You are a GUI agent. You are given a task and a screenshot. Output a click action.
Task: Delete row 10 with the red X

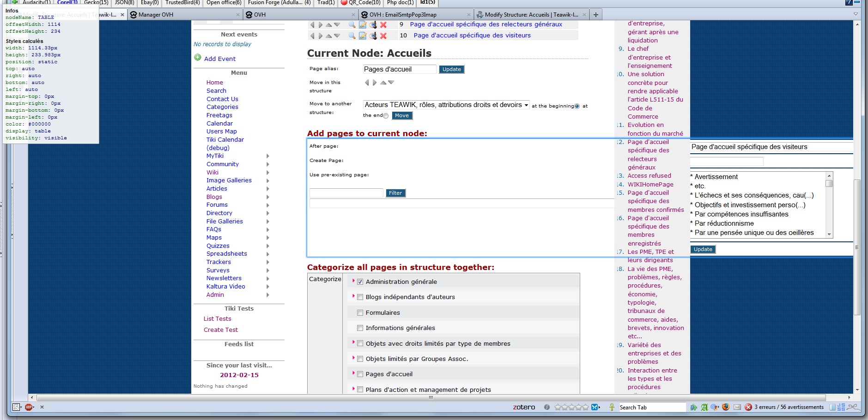tap(383, 36)
